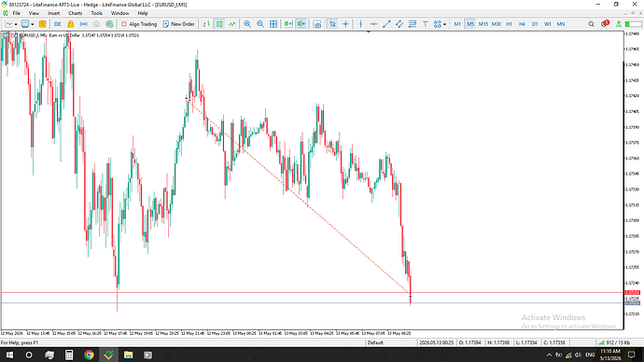Open the Charts menu
This screenshot has width=644, height=362.
click(x=76, y=13)
